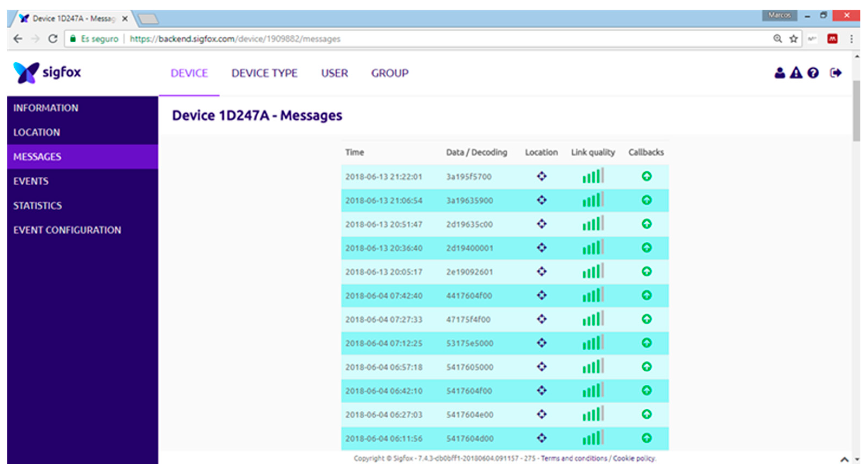
Task: Open location icon for 07:42:40 message
Action: pyautogui.click(x=541, y=295)
